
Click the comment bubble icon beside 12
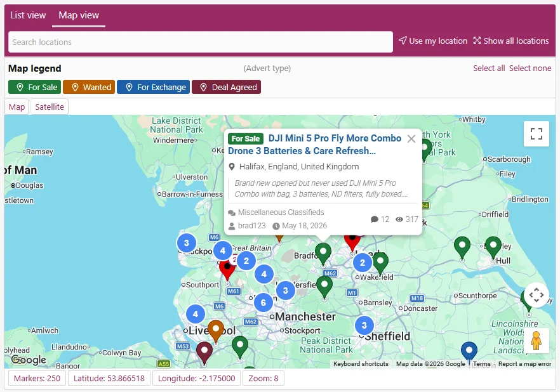(x=375, y=219)
